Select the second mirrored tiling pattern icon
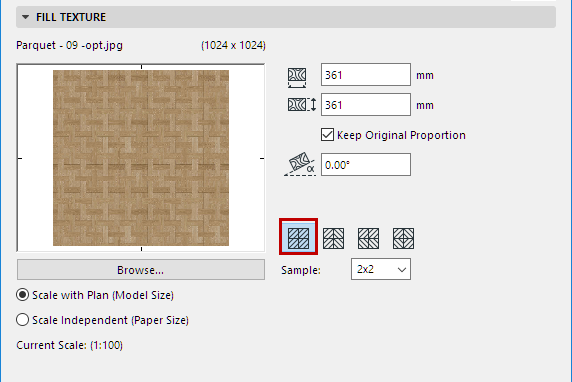This screenshot has width=572, height=382. coord(333,239)
